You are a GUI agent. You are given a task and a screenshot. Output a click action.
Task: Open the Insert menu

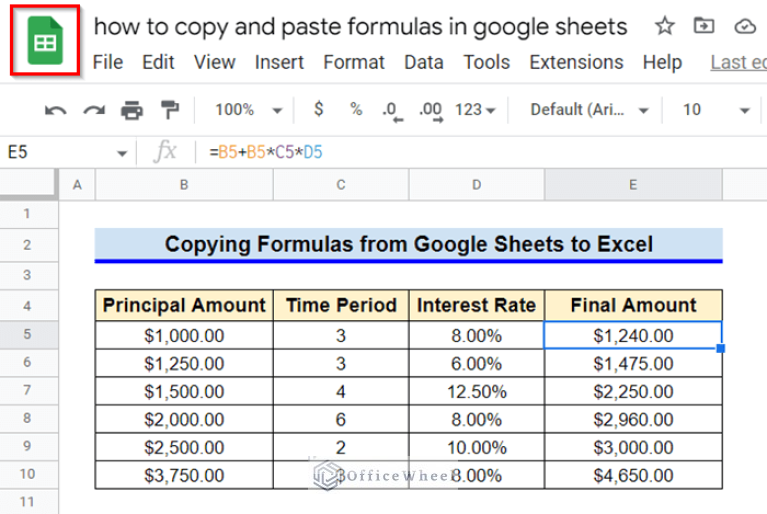pyautogui.click(x=279, y=62)
